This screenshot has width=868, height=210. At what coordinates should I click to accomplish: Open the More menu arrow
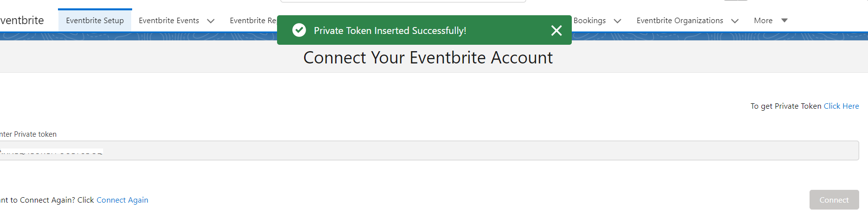click(784, 20)
